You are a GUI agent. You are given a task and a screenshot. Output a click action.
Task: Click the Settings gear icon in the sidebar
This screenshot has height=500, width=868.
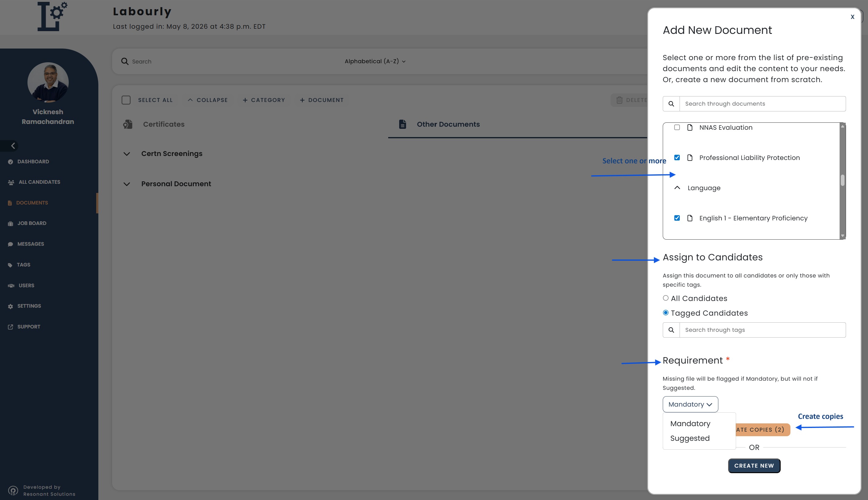pyautogui.click(x=10, y=306)
